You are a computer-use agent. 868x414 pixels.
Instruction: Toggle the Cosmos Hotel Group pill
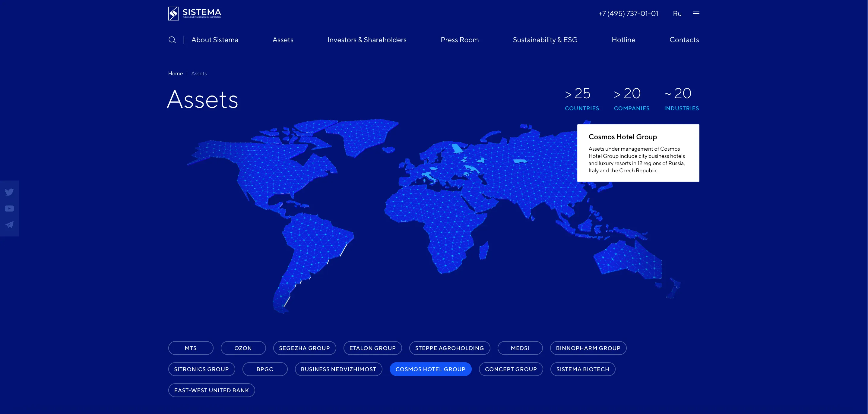(x=430, y=369)
